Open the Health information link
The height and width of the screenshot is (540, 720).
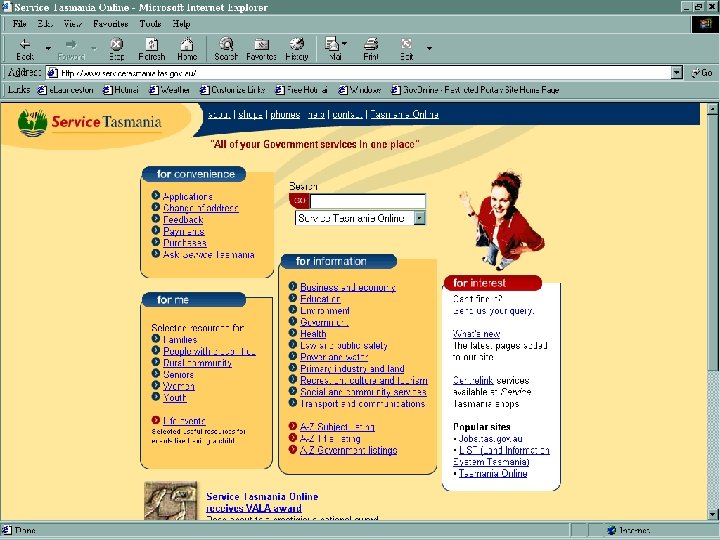(313, 334)
